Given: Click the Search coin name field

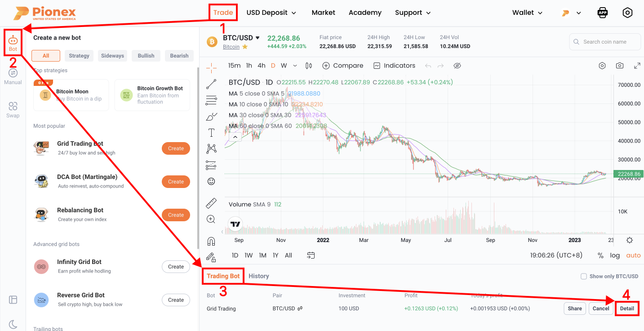Looking at the screenshot, I should tap(605, 41).
